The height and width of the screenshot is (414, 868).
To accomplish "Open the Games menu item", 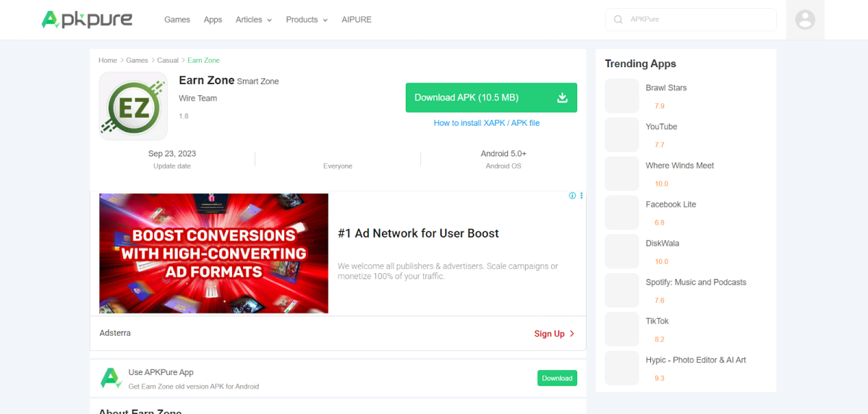I will pyautogui.click(x=177, y=20).
